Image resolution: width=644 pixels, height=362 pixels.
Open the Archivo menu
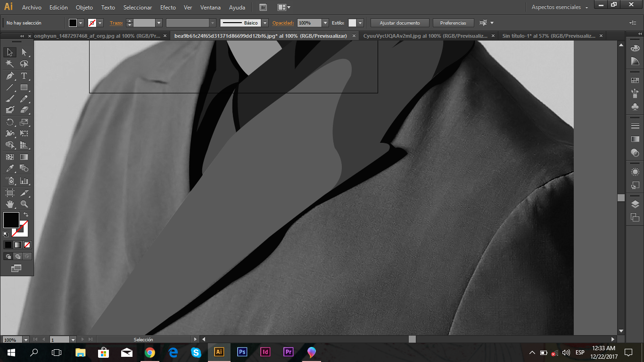32,8
